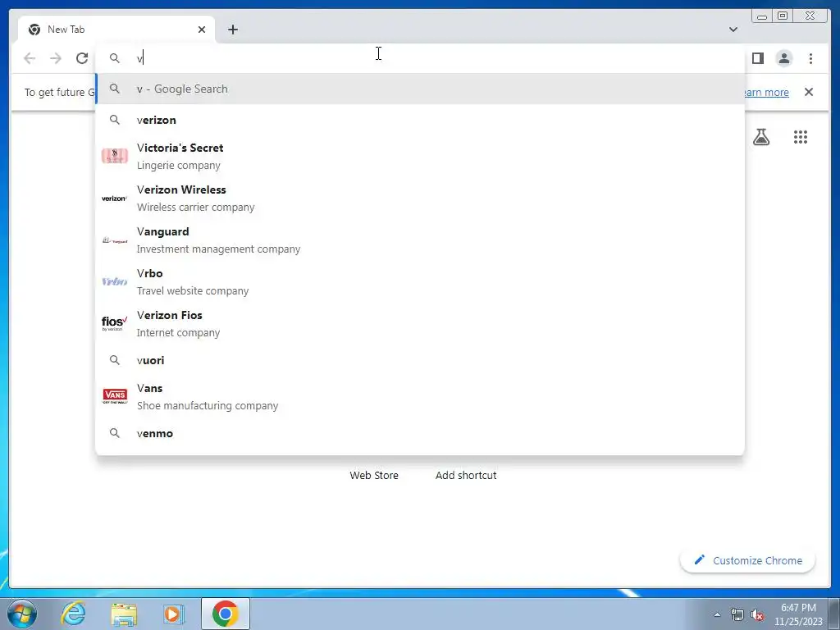Launch Internet Explorer from taskbar
The image size is (840, 630).
click(x=73, y=614)
